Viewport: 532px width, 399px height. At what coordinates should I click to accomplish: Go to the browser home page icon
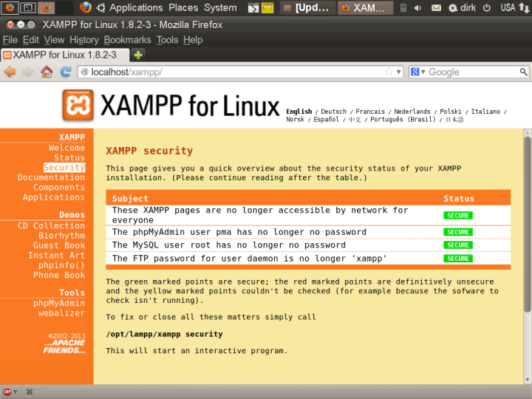[x=47, y=72]
